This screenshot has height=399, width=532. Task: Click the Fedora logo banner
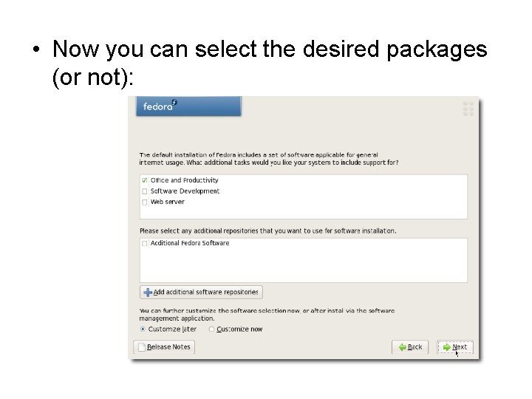pyautogui.click(x=188, y=106)
